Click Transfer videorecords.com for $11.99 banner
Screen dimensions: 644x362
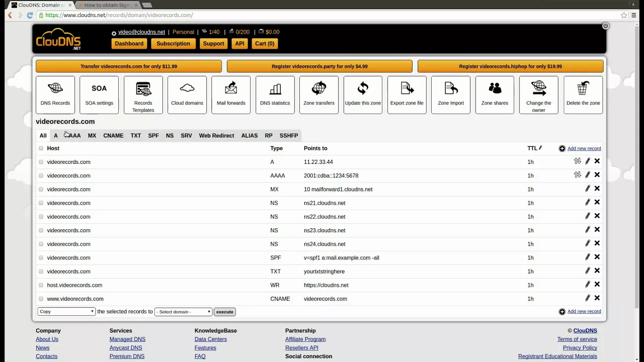pos(129,66)
